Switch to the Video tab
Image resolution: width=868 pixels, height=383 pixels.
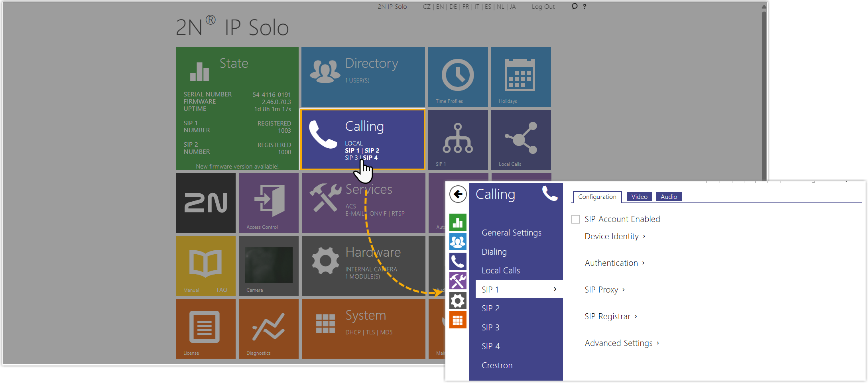tap(639, 196)
